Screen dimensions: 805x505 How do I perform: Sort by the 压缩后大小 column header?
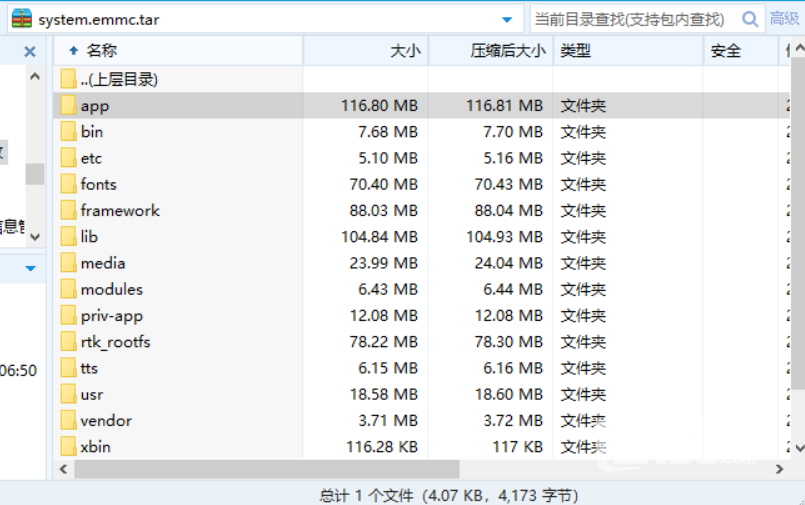(x=491, y=50)
